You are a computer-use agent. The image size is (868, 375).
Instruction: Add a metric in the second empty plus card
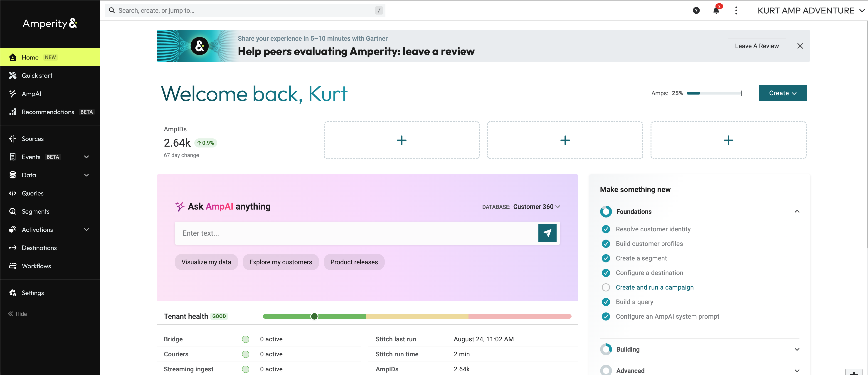(565, 140)
